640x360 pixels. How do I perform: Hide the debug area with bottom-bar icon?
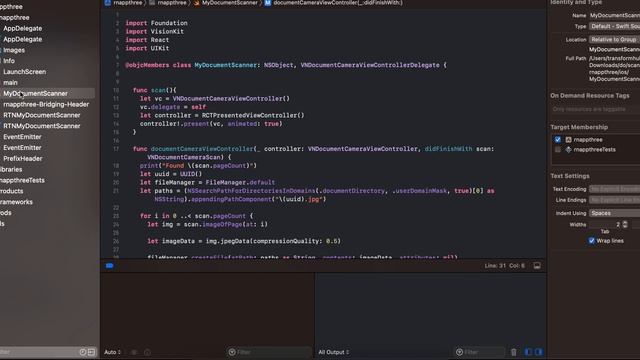537,266
